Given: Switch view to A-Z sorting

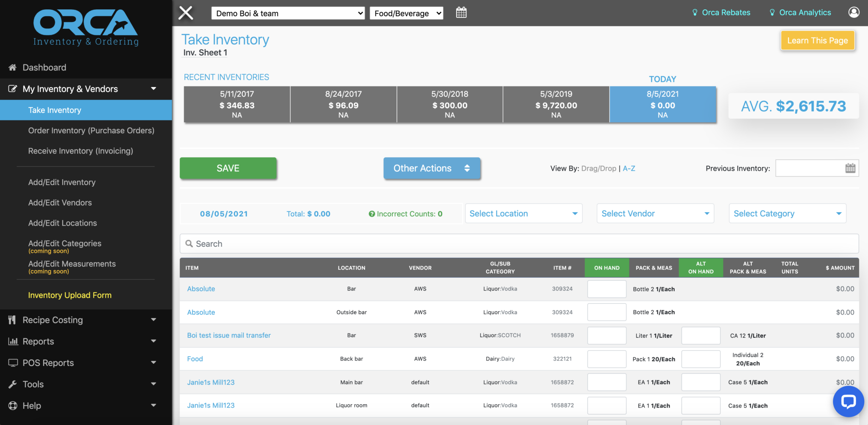Looking at the screenshot, I should click(629, 168).
